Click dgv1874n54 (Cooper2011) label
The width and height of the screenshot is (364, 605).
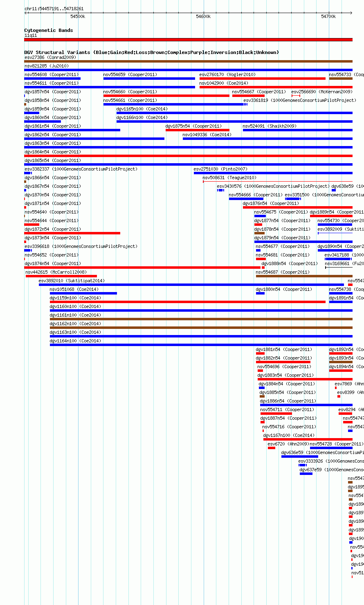coord(53,263)
